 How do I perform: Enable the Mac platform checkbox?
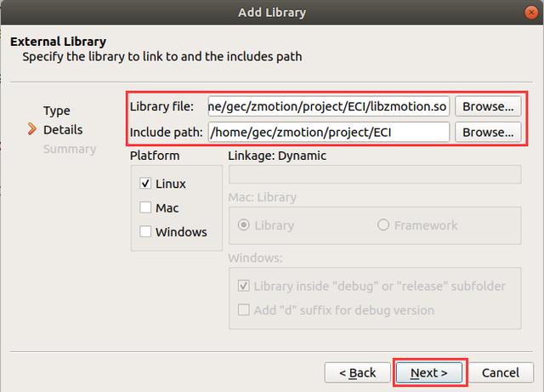click(x=145, y=207)
